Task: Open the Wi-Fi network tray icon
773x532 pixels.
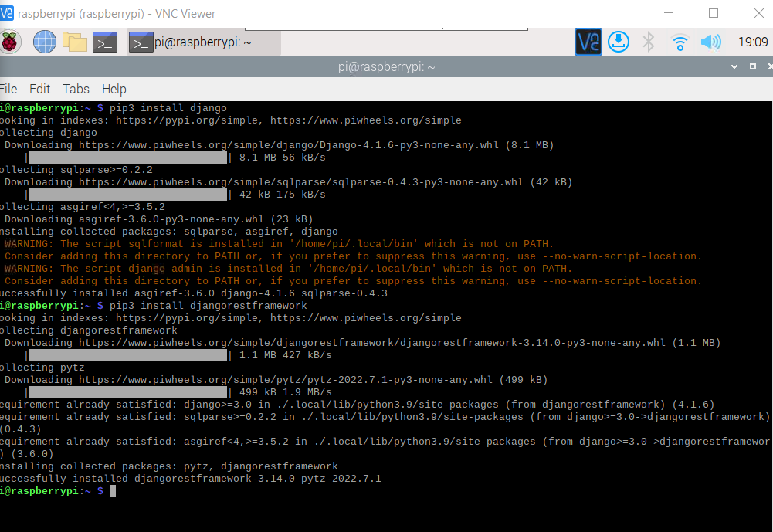Action: tap(679, 43)
